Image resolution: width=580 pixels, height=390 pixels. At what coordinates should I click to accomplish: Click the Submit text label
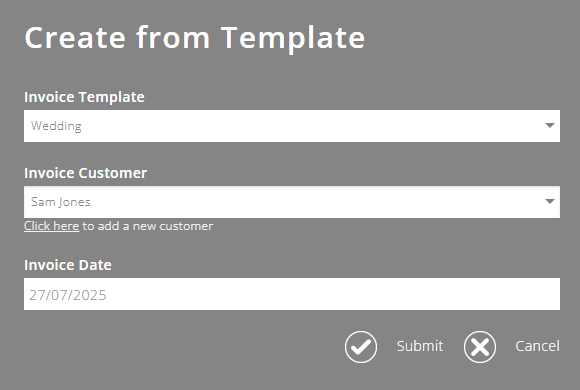420,346
